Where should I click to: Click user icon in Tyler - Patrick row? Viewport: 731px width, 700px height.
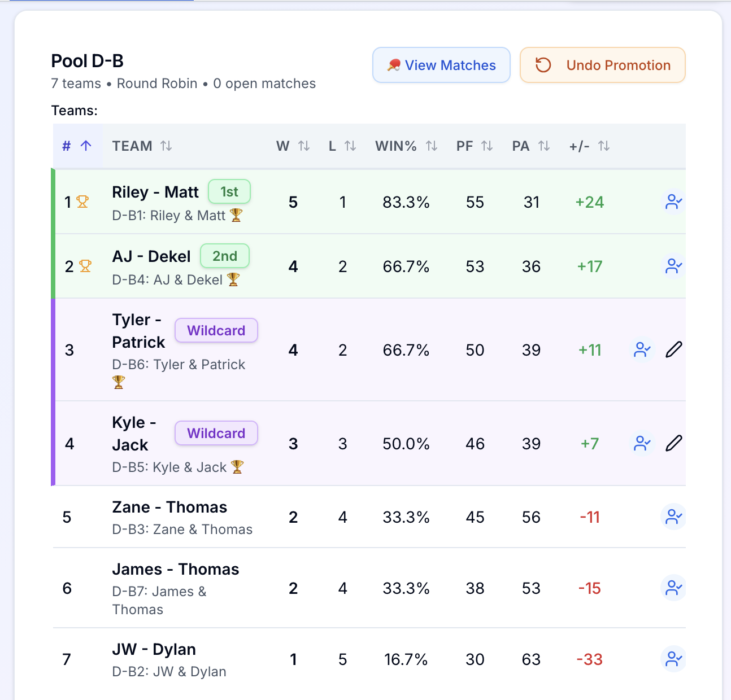pyautogui.click(x=642, y=350)
